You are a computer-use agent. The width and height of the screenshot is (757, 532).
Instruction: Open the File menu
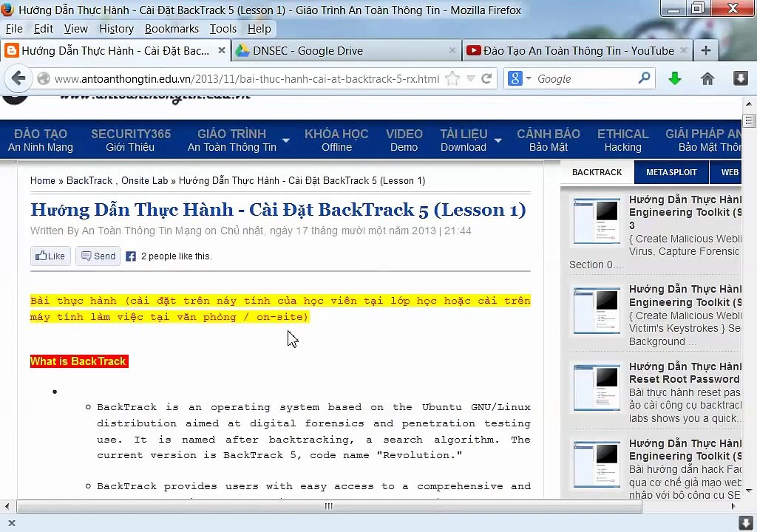pos(14,29)
